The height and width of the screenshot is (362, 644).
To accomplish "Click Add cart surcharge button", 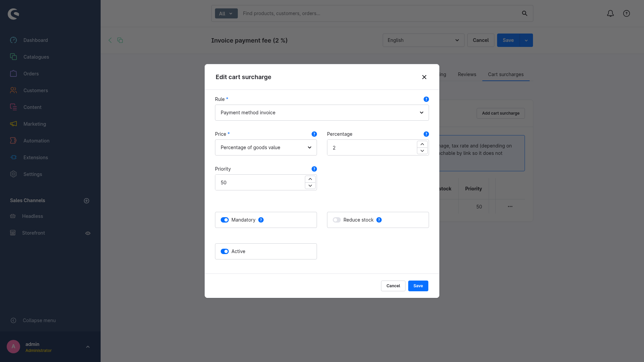I will (501, 113).
